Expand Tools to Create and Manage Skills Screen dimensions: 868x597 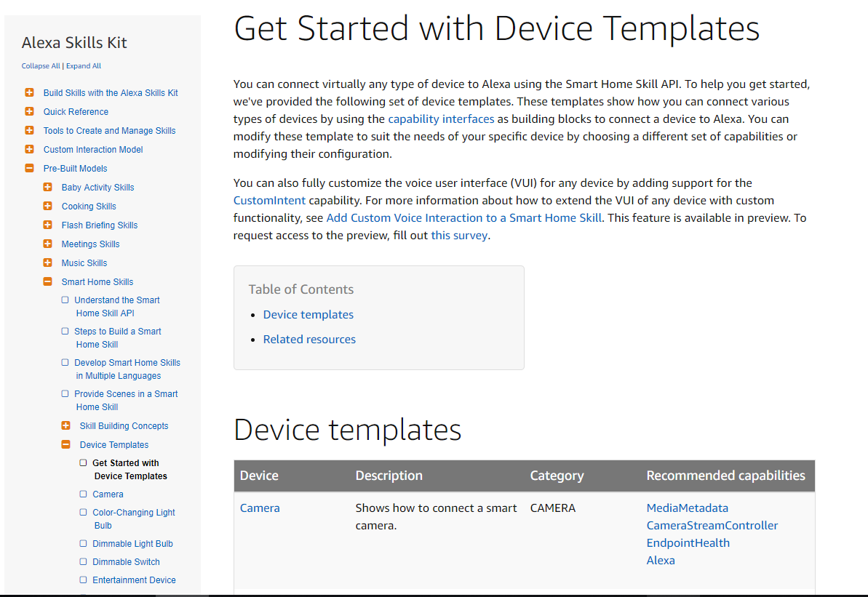point(29,130)
